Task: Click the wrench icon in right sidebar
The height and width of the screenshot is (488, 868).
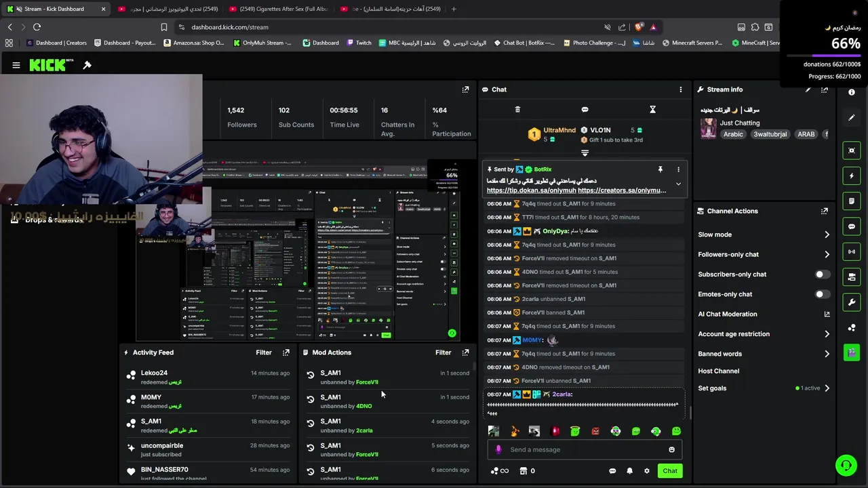Action: coord(852,302)
